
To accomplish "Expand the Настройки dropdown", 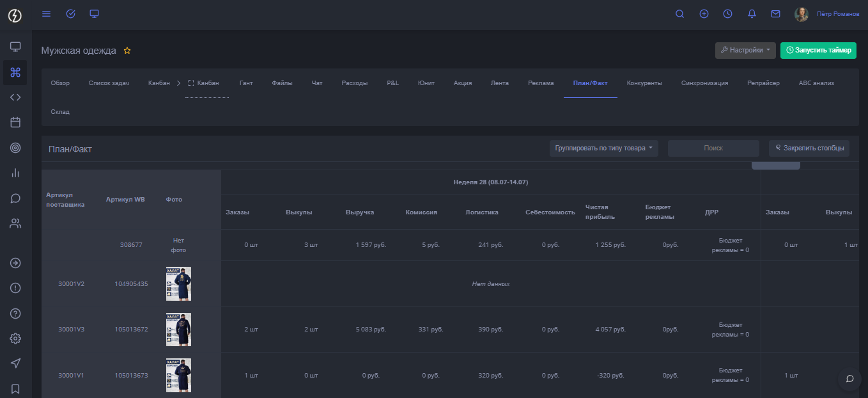I will point(745,51).
